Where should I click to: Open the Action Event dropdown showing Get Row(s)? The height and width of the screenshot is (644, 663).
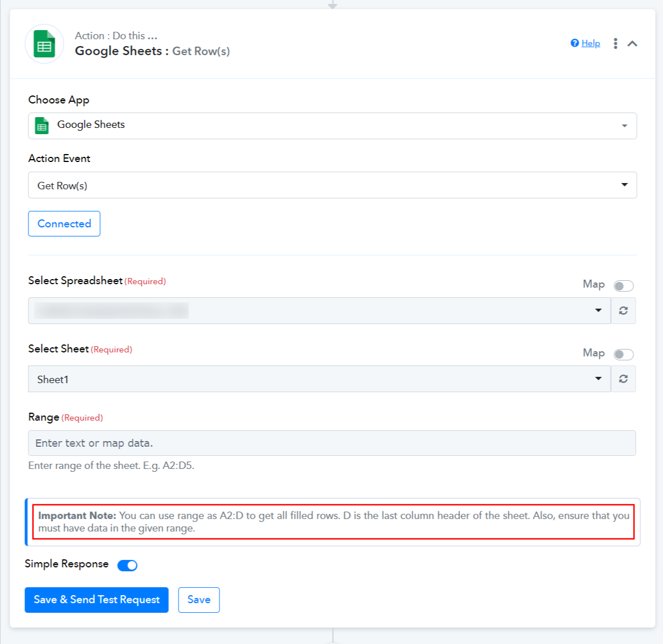pos(332,185)
